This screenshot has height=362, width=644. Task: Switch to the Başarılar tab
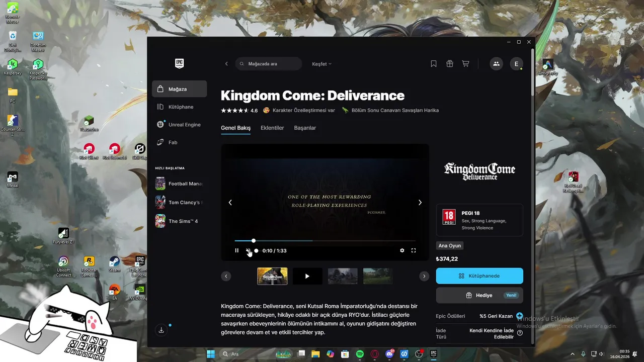pos(305,128)
